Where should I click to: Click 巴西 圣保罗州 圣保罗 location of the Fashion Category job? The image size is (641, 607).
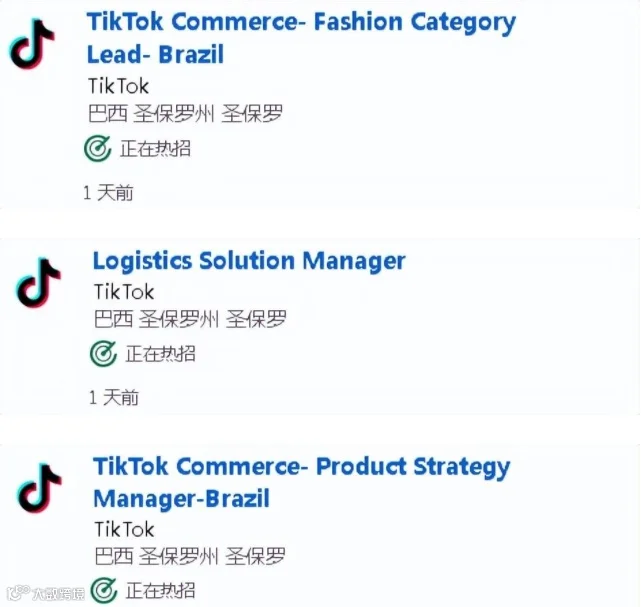185,114
